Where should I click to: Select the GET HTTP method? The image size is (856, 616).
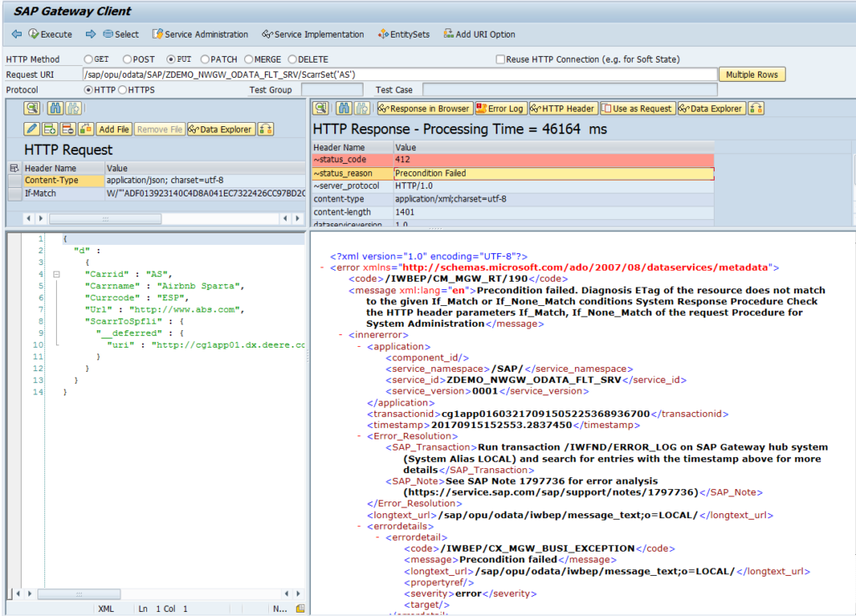pyautogui.click(x=89, y=59)
